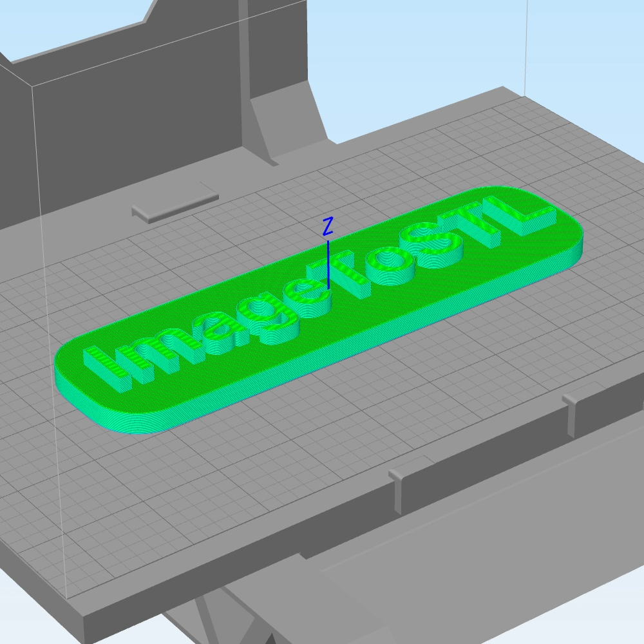Click the right-side bed clip

(x=570, y=413)
